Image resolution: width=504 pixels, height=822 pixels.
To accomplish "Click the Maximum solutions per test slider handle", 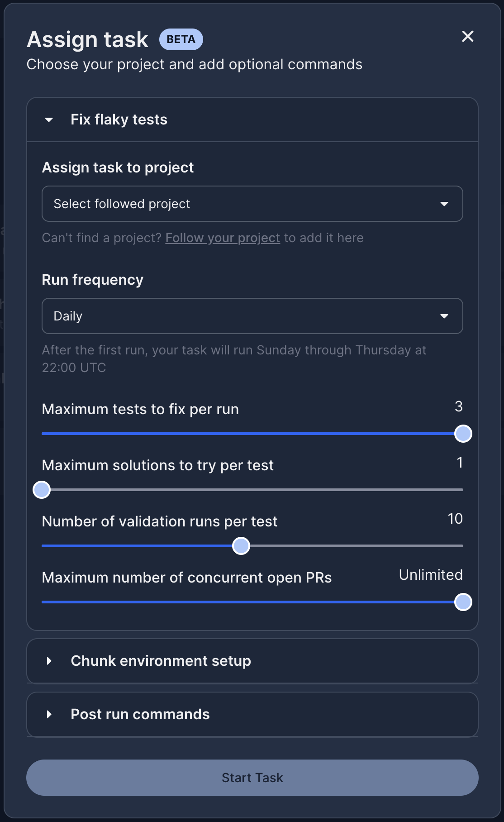I will coord(42,490).
